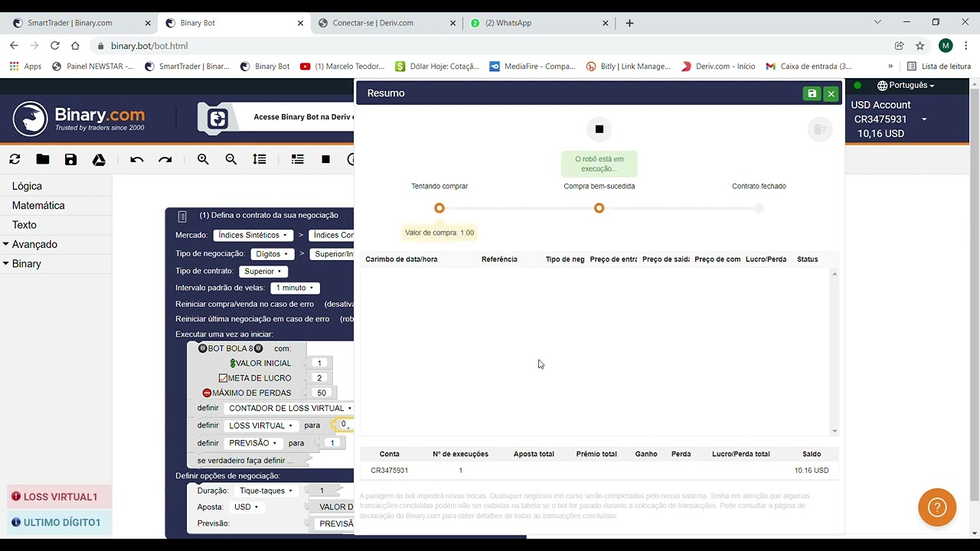Edit META DE LUCRO value field
This screenshot has height=551, width=980.
coord(319,378)
